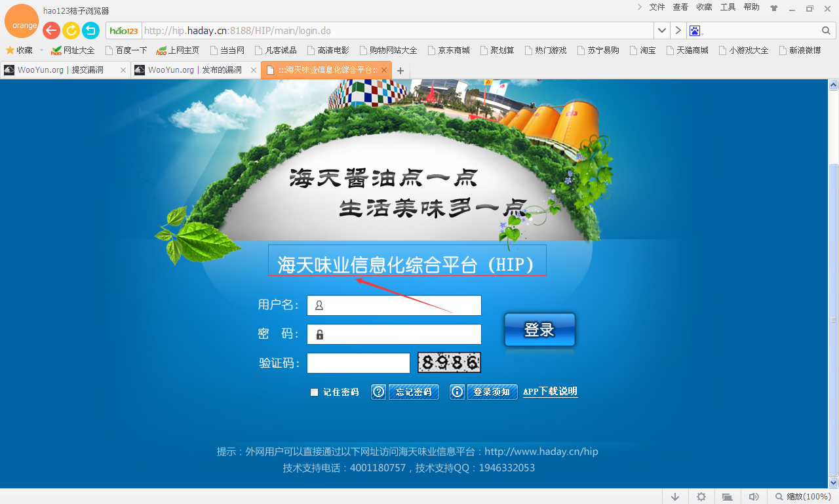
Task: Open the 网址大全 bookmark
Action: [x=73, y=50]
